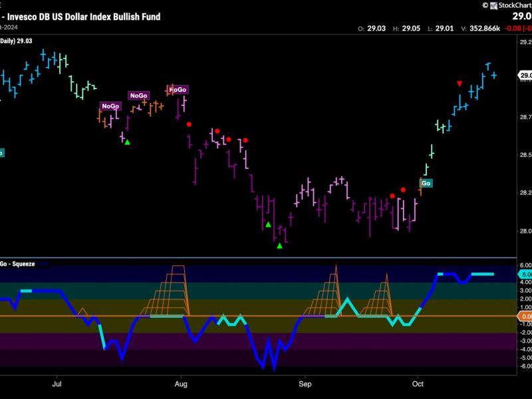
Task: Select the Sep label on the time axis
Action: pos(305,384)
